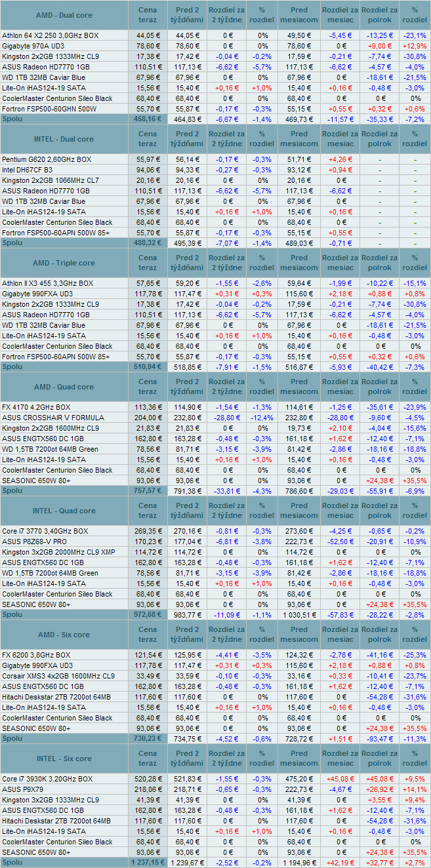This screenshot has width=431, height=868.
Task: Click the 'ASUS P9X79' row name
Action: point(22,789)
